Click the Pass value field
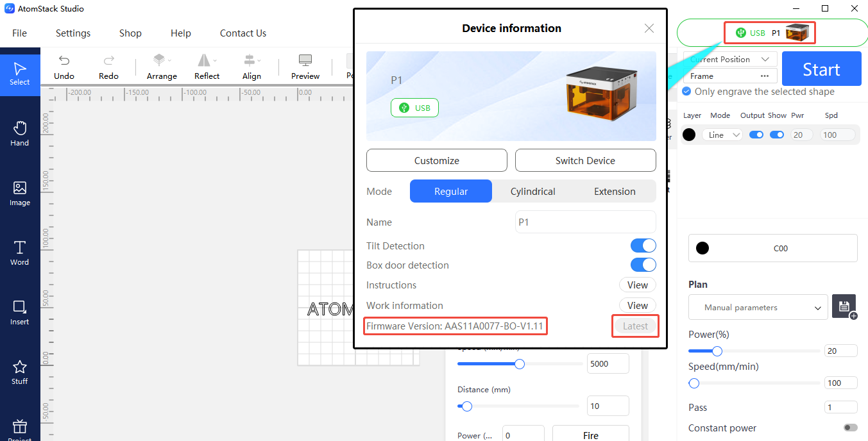868x441 pixels. tap(841, 407)
